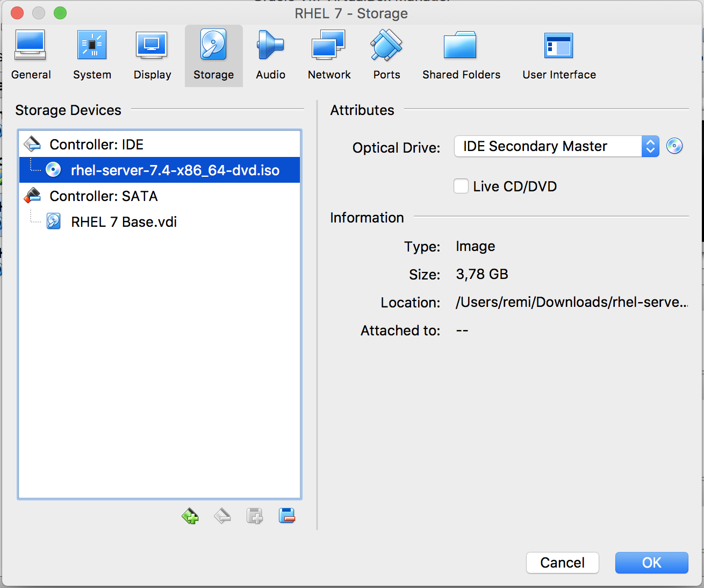Click the Size value 3,78 GB
Image resolution: width=704 pixels, height=588 pixels.
coord(482,274)
